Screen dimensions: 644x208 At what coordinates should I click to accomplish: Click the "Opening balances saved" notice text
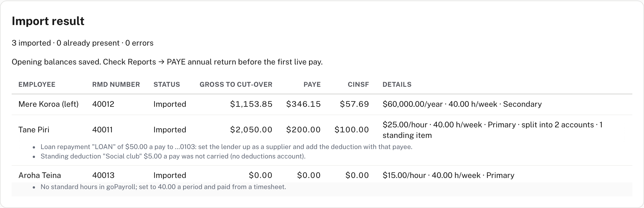(x=167, y=62)
